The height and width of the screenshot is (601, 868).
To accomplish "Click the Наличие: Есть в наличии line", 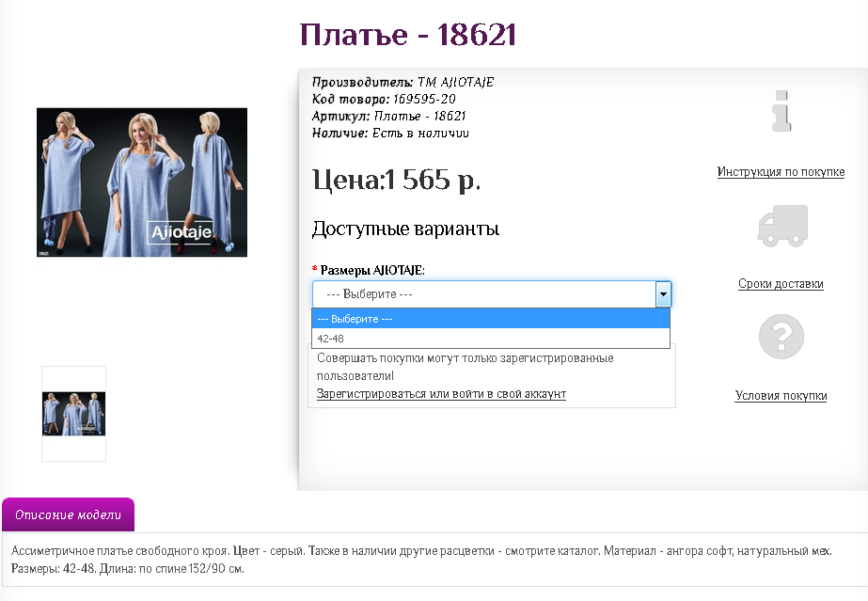I will point(390,133).
